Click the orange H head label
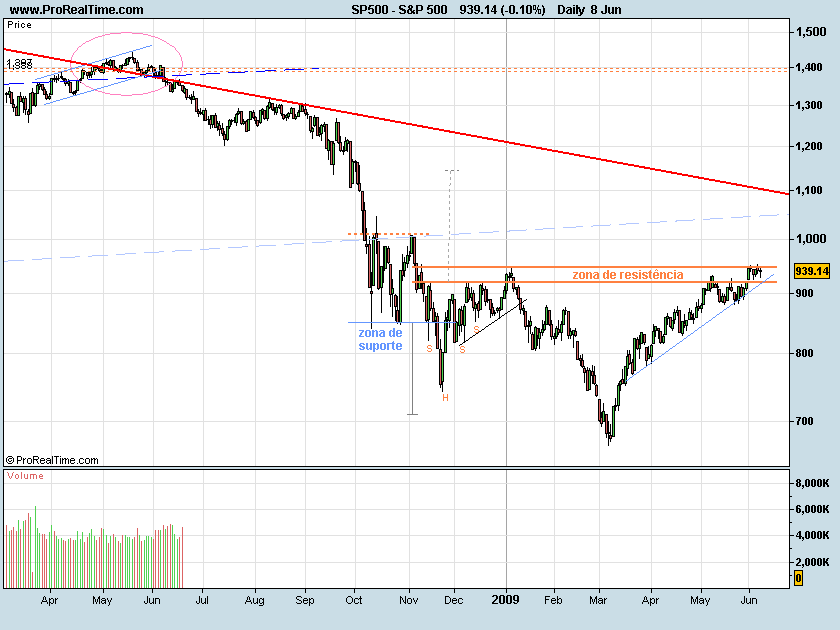This screenshot has width=840, height=630. click(x=445, y=398)
